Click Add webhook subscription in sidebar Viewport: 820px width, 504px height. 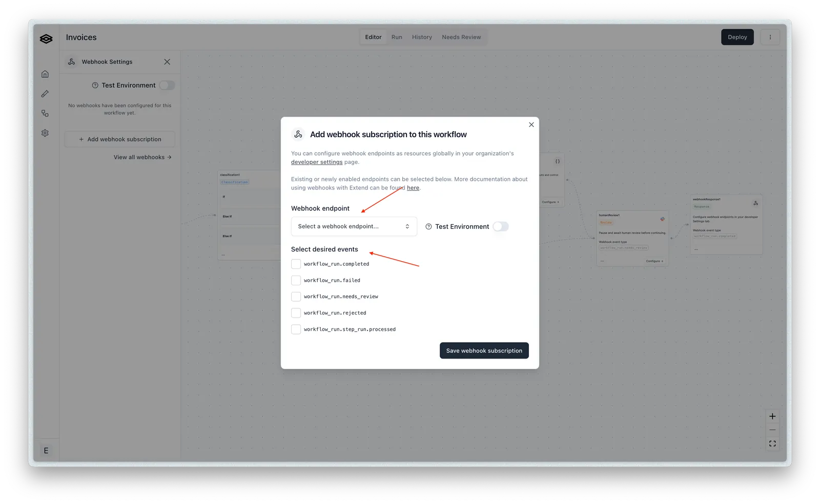pyautogui.click(x=119, y=139)
